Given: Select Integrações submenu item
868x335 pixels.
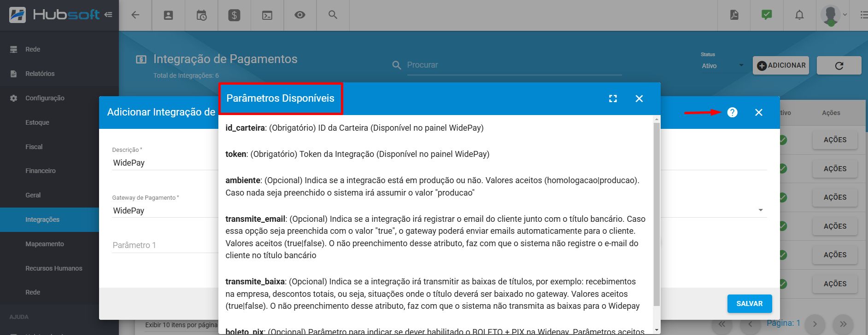Looking at the screenshot, I should pyautogui.click(x=42, y=219).
